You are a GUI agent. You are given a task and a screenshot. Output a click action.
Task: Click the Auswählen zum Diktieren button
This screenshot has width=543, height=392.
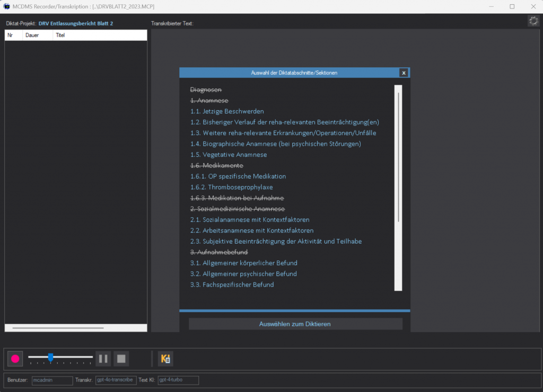pyautogui.click(x=295, y=324)
